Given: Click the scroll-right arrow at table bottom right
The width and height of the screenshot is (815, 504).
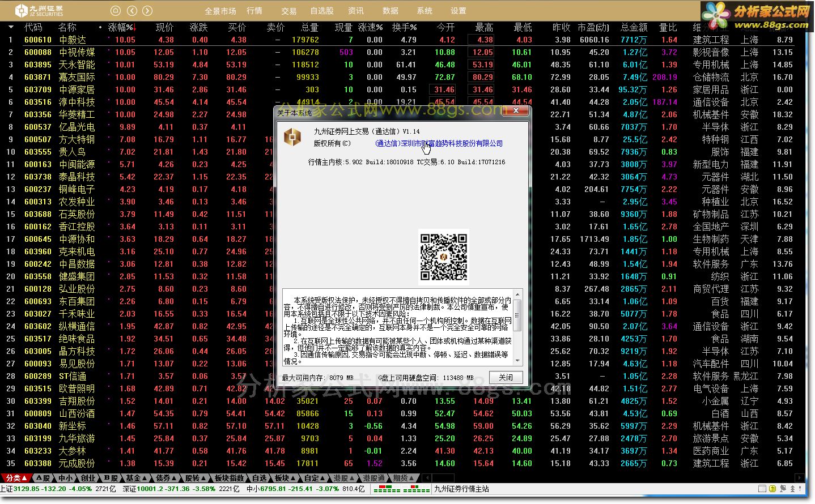Looking at the screenshot, I should 800,478.
